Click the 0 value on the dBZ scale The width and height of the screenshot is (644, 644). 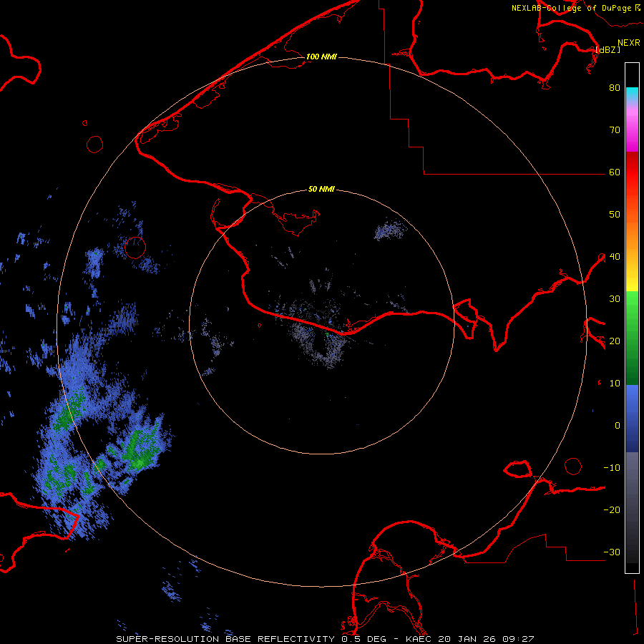click(x=618, y=426)
